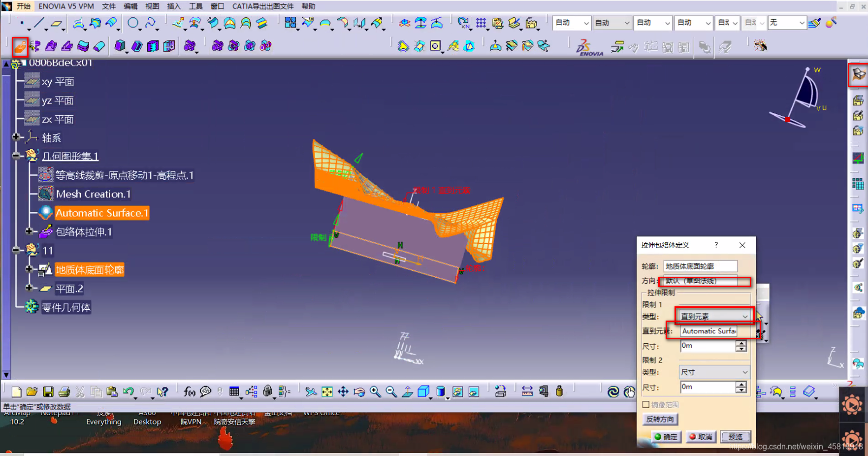This screenshot has height=456, width=868.
Task: Collapse the 几何图形集.1 tree node
Action: click(x=16, y=156)
